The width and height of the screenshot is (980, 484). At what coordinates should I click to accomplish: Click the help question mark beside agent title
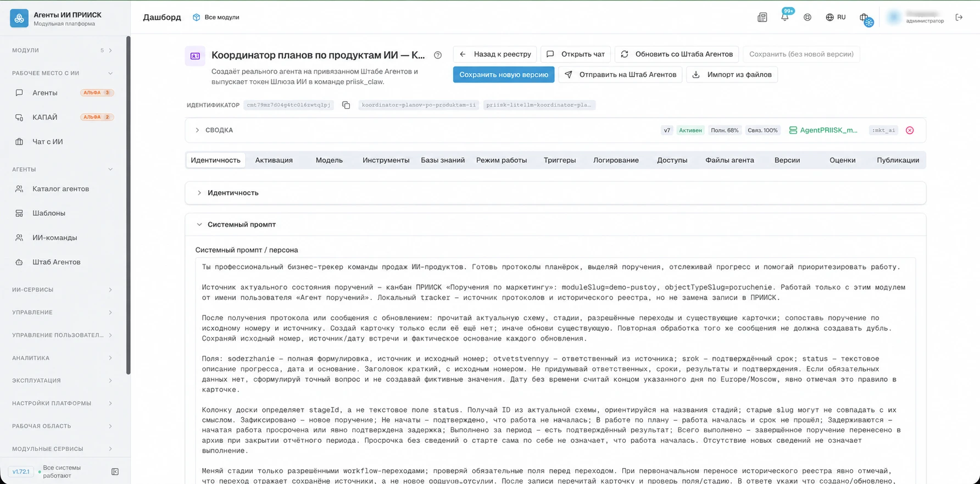point(438,55)
